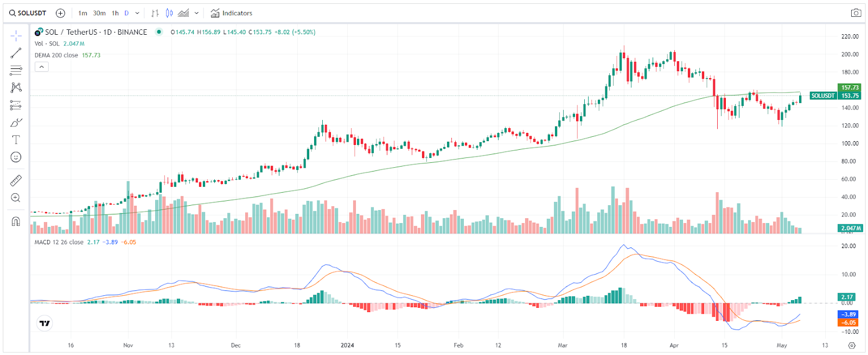Click the green market status dot
Screen dimensions: 868x355
point(159,32)
